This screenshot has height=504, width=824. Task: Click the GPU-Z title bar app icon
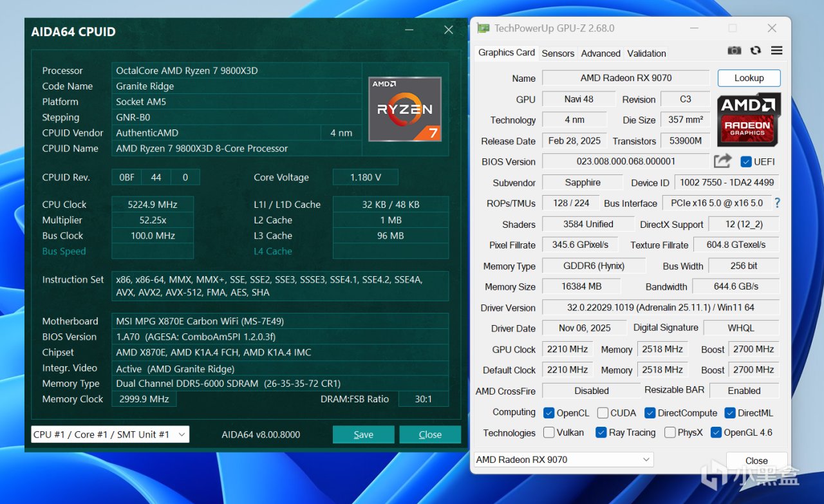point(483,28)
